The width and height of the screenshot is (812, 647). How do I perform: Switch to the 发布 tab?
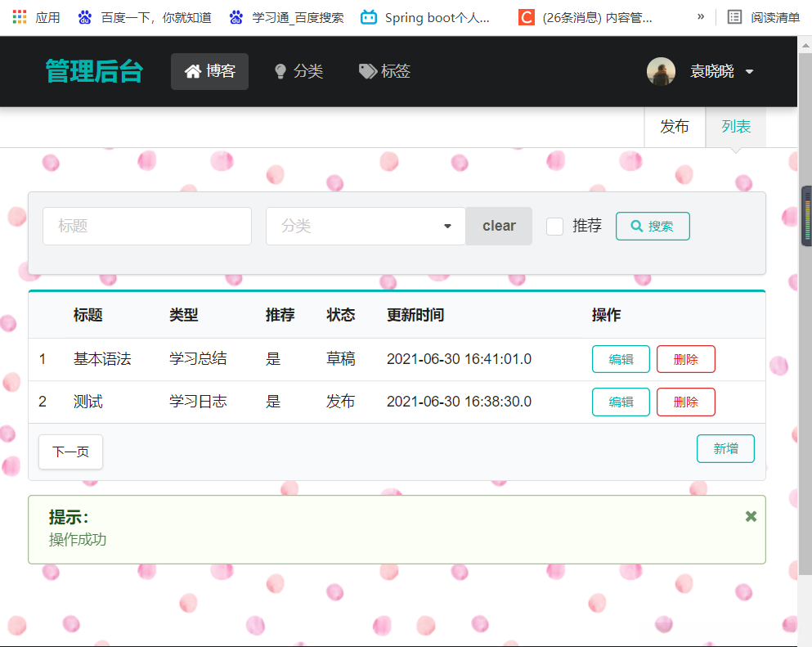pos(675,127)
